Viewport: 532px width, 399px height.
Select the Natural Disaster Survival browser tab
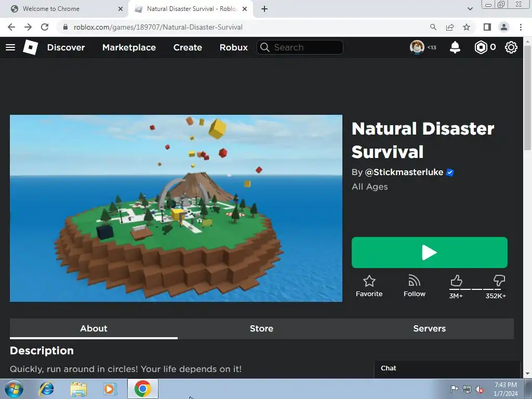coord(191,9)
